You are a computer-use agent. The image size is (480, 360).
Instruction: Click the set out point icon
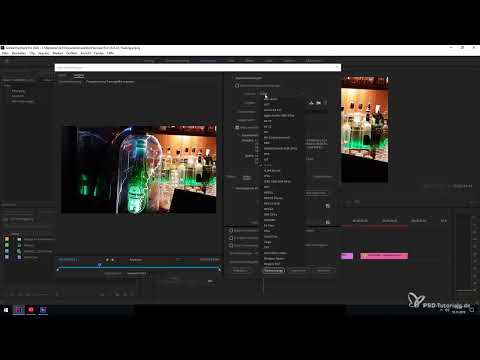point(113,260)
